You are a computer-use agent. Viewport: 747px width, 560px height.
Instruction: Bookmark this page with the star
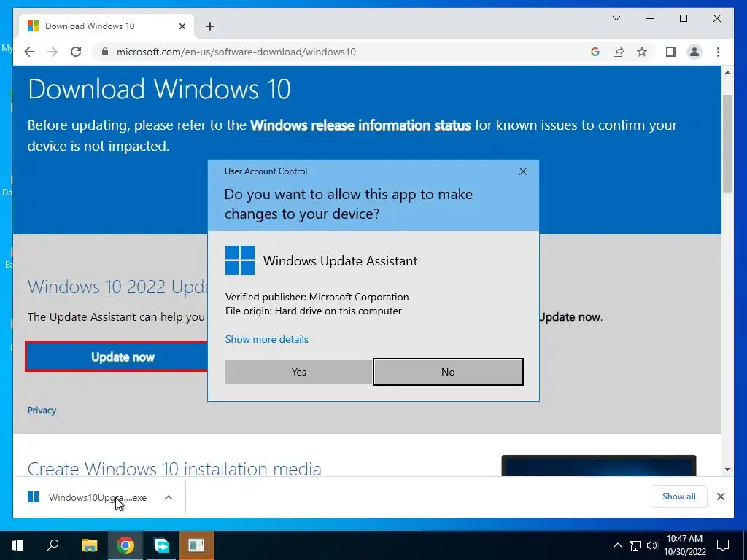[x=642, y=52]
